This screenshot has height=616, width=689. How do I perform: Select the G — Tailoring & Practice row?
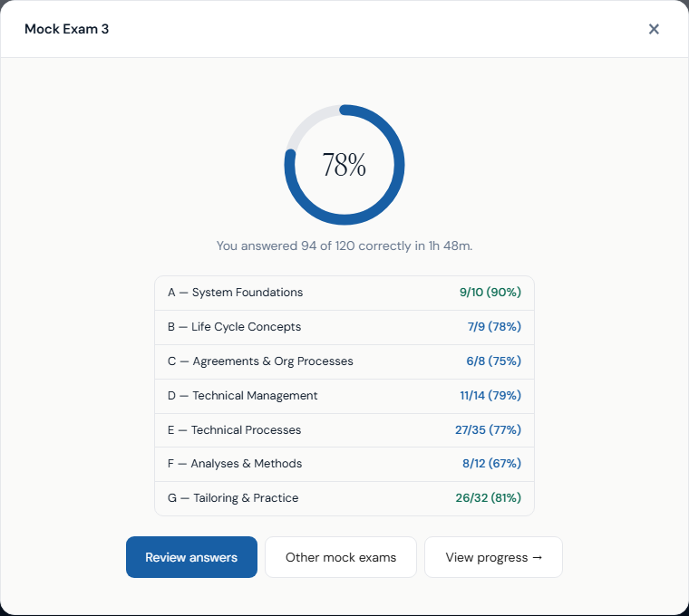click(x=344, y=498)
